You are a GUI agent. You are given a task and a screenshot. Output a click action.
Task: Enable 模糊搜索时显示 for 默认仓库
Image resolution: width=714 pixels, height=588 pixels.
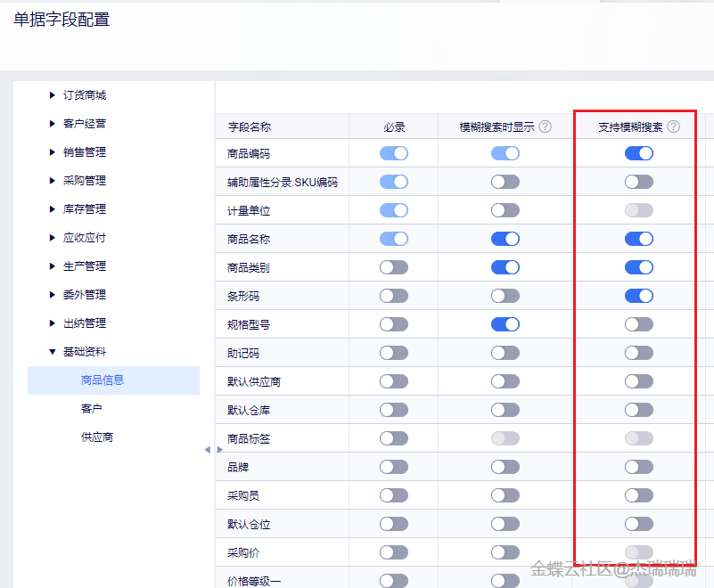pyautogui.click(x=505, y=410)
